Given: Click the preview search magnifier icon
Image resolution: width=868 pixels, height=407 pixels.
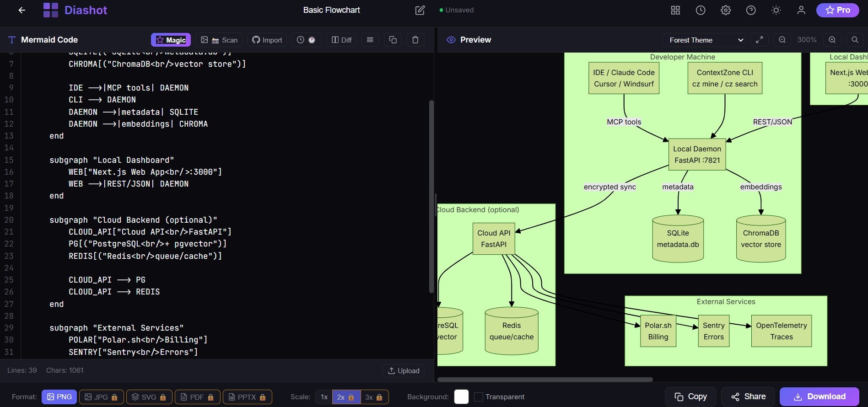Looking at the screenshot, I should point(855,40).
